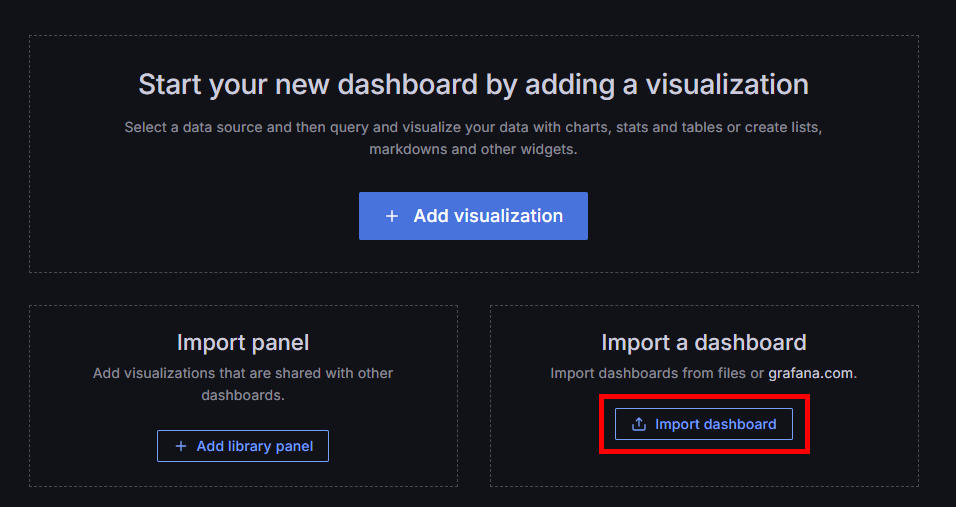Viewport: 956px width, 507px height.
Task: Click the 'Select a data source' description line
Action: click(473, 128)
